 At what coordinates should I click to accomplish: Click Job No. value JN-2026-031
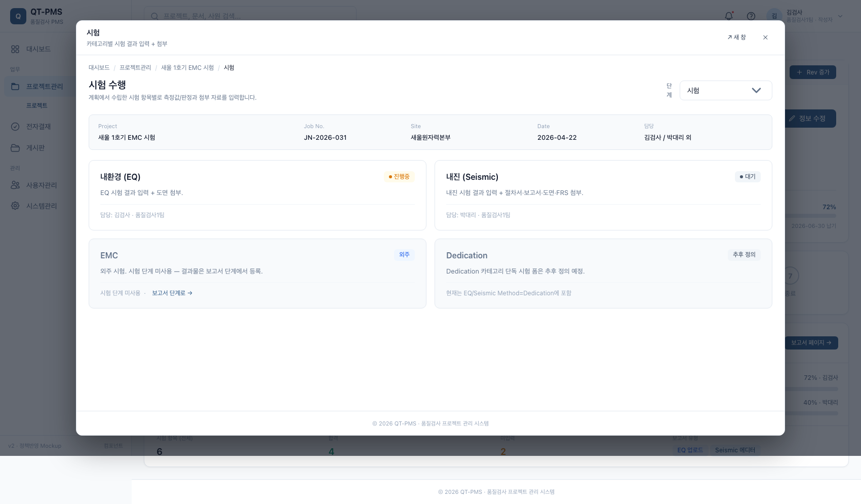tap(325, 138)
